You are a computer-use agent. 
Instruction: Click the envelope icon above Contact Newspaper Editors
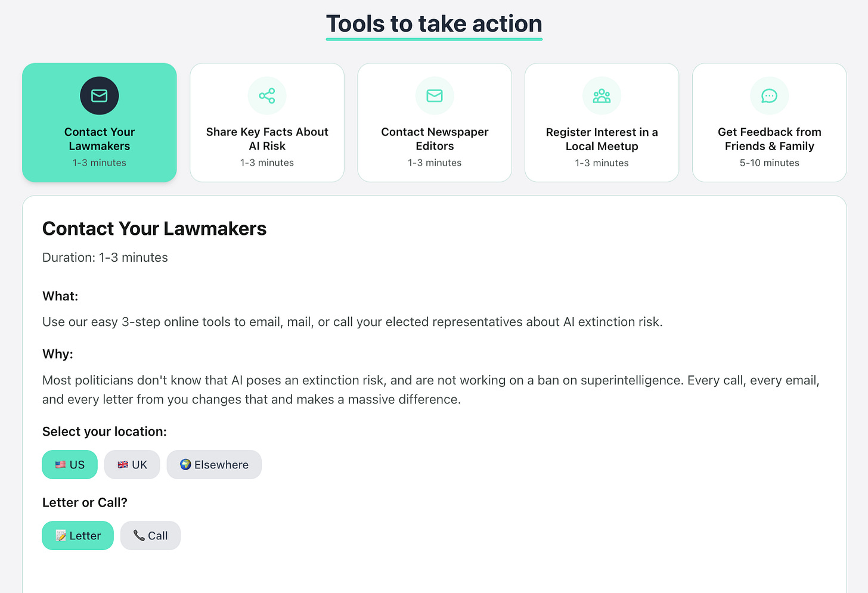(435, 96)
